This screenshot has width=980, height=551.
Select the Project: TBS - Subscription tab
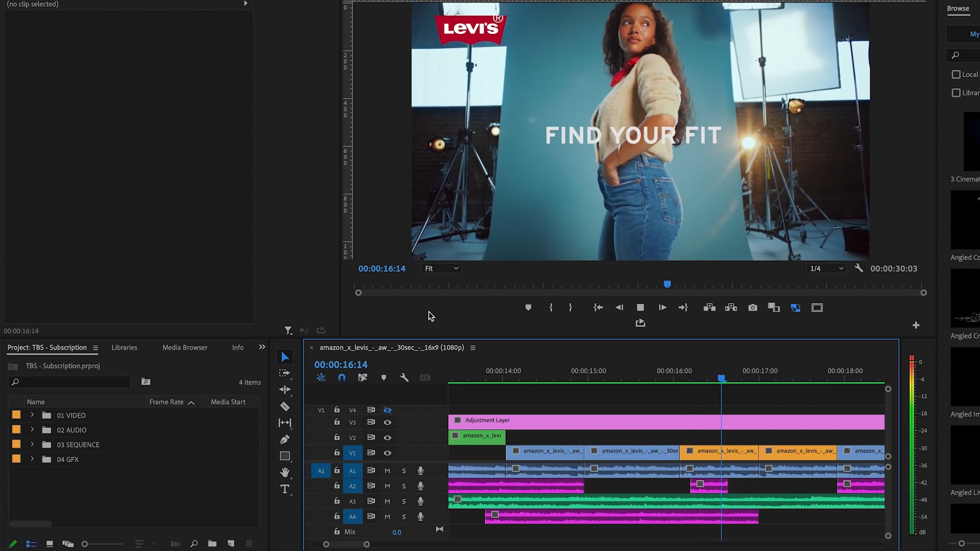point(47,347)
